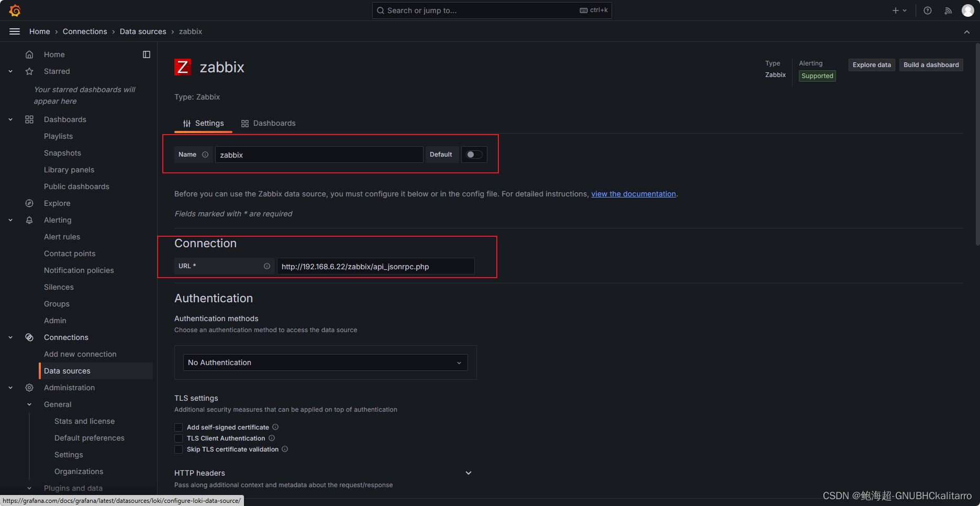Open Snapshots in the sidebar
This screenshot has width=980, height=506.
pos(62,153)
